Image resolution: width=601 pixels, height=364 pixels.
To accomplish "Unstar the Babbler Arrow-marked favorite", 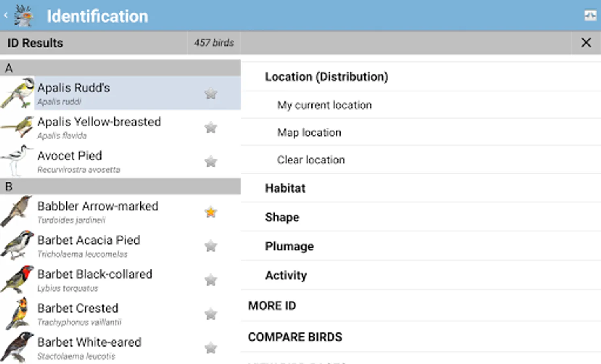I will pyautogui.click(x=211, y=212).
